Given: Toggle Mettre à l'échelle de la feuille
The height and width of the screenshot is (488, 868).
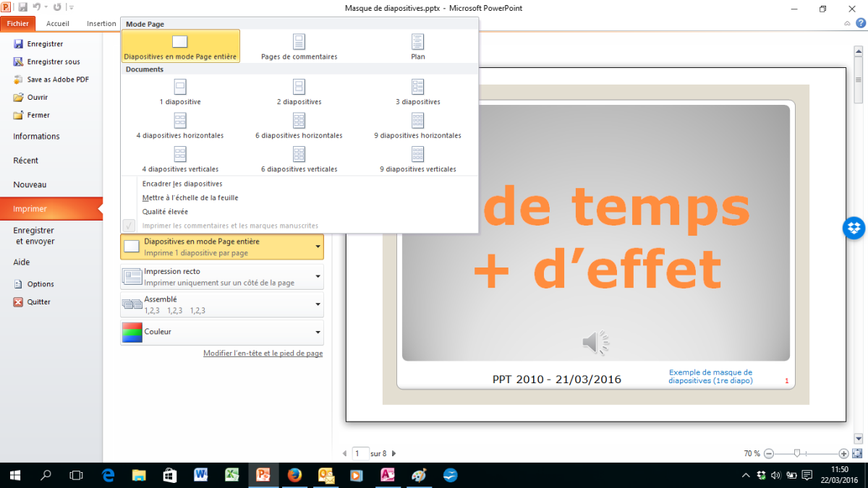Looking at the screenshot, I should point(299,197).
